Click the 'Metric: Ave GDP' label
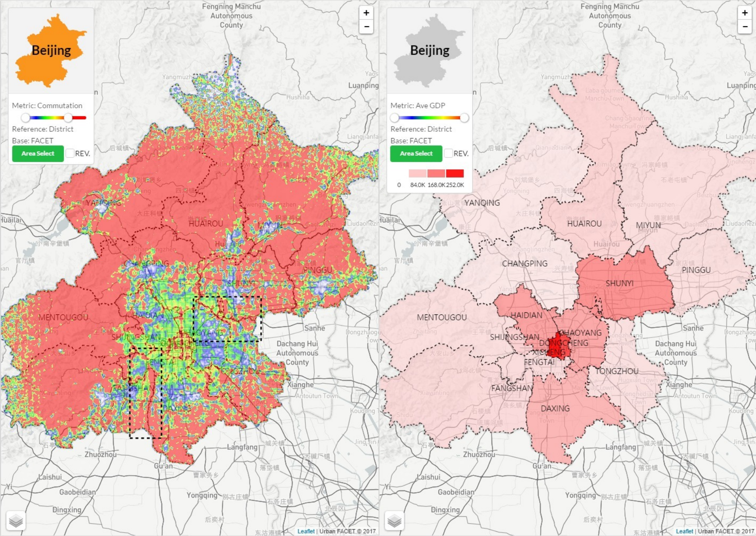 [418, 106]
